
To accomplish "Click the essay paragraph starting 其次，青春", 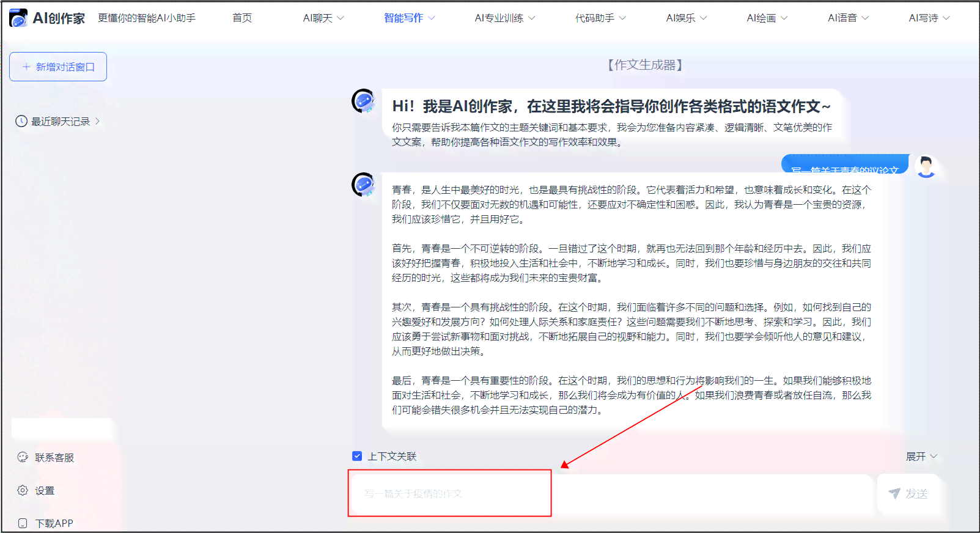I will [632, 329].
